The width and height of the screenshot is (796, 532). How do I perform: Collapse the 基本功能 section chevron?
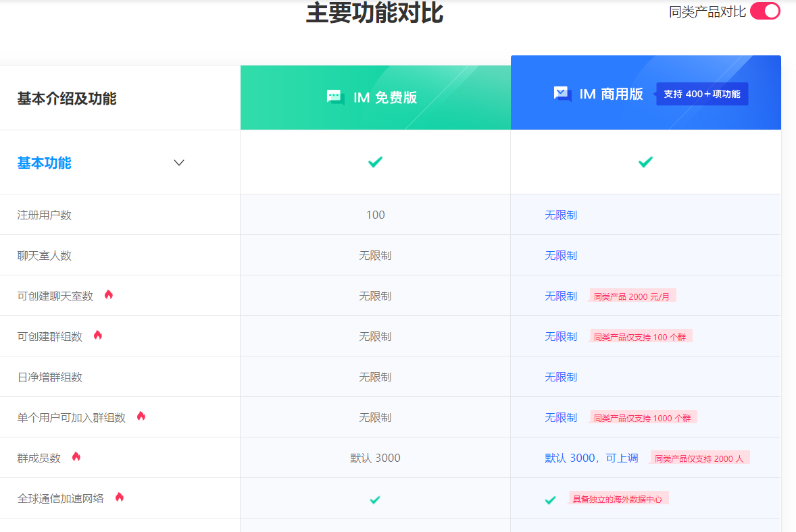[178, 163]
